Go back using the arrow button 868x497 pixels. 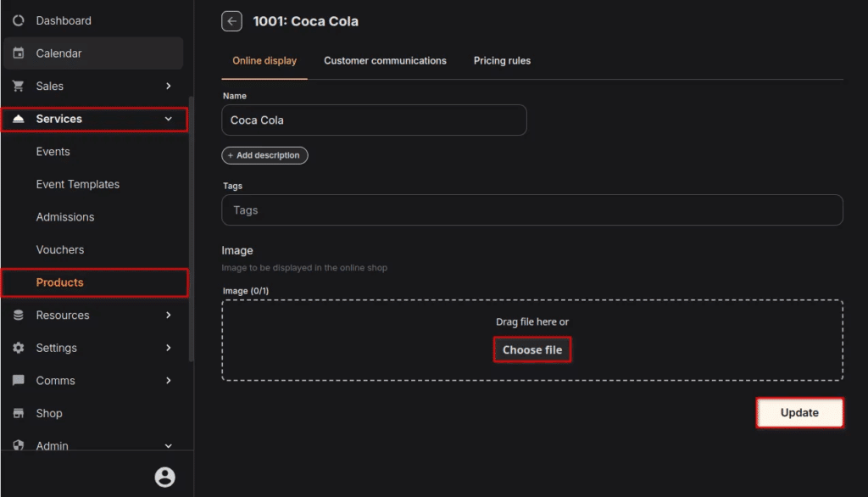coord(231,21)
